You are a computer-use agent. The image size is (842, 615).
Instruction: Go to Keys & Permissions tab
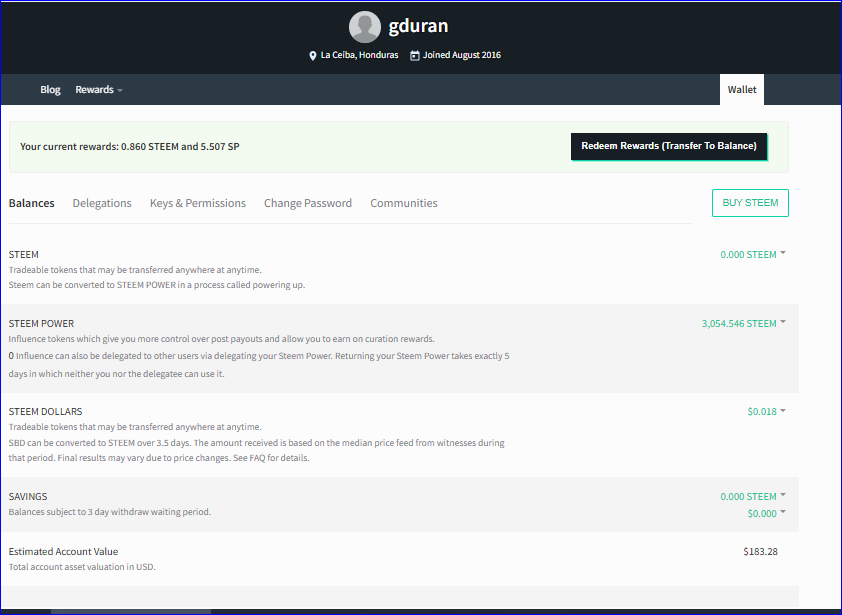pyautogui.click(x=198, y=203)
